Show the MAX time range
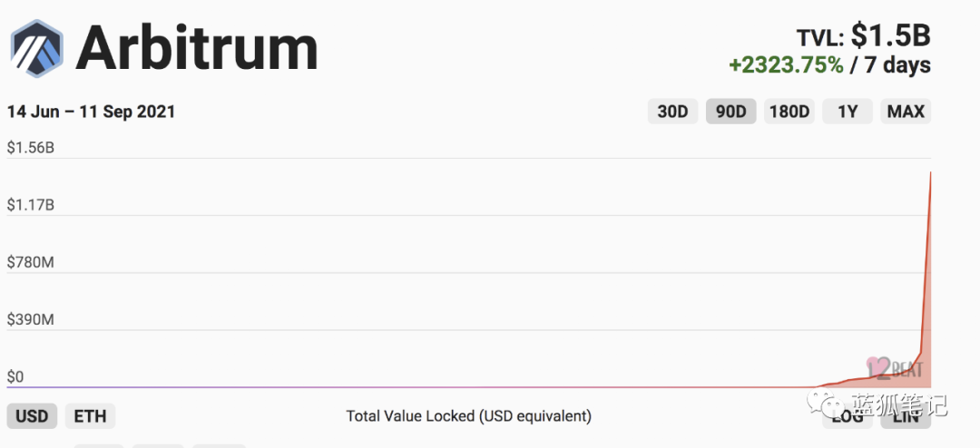 click(906, 112)
